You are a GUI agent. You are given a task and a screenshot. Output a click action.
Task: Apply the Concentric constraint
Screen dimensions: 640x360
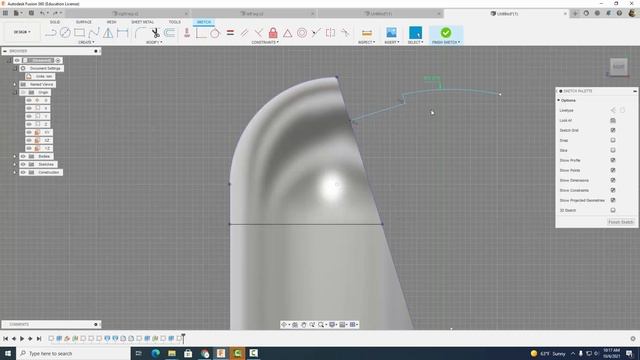click(302, 33)
